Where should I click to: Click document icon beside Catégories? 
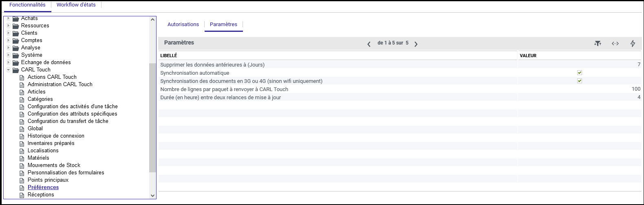pos(22,99)
